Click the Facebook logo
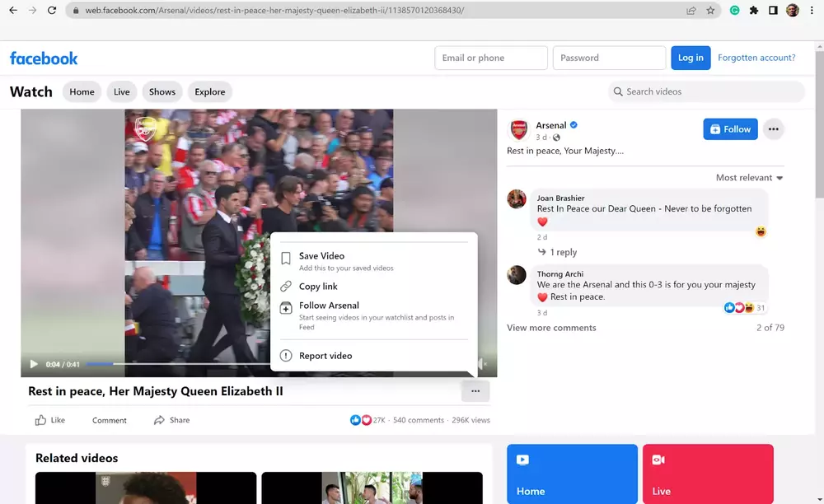Viewport: 824px width, 504px height. (x=44, y=58)
